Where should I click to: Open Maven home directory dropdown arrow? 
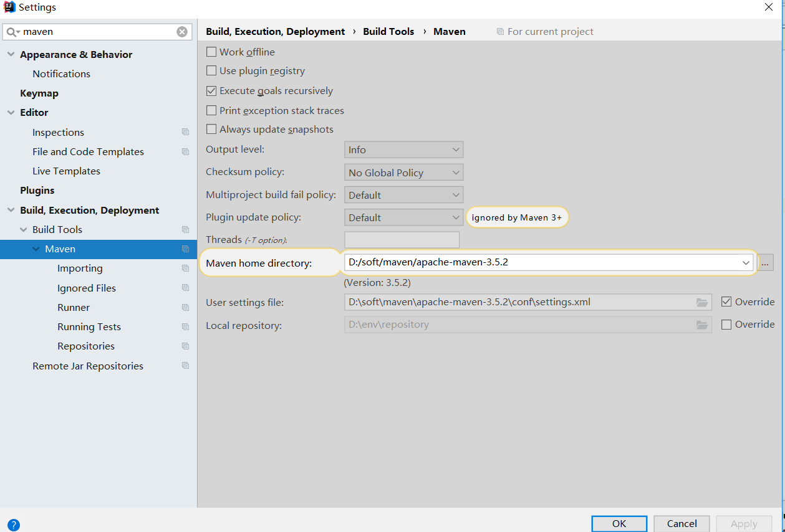[746, 263]
